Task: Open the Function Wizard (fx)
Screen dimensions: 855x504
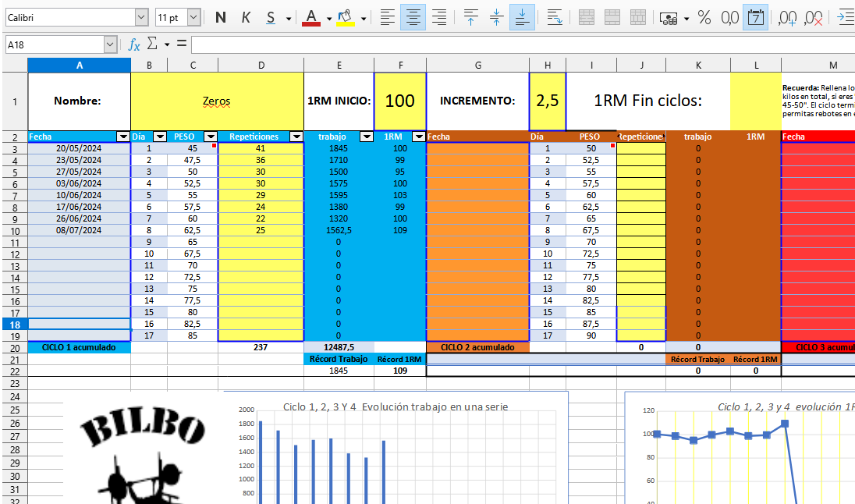Action: (x=133, y=44)
